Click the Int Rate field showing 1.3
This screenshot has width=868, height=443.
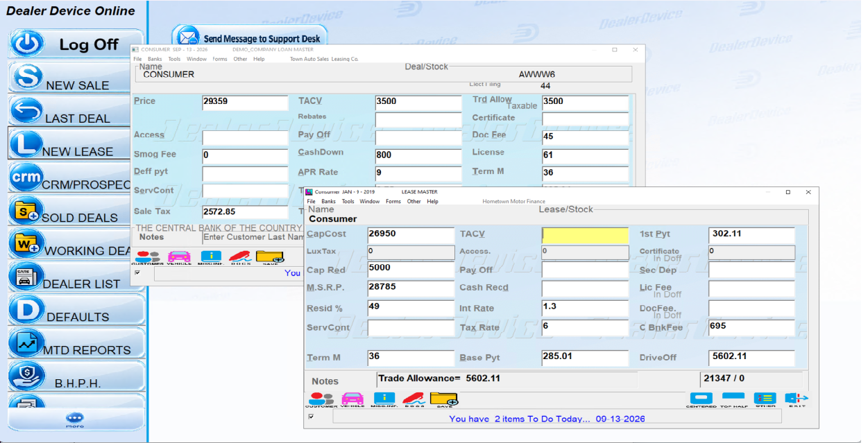pyautogui.click(x=585, y=307)
